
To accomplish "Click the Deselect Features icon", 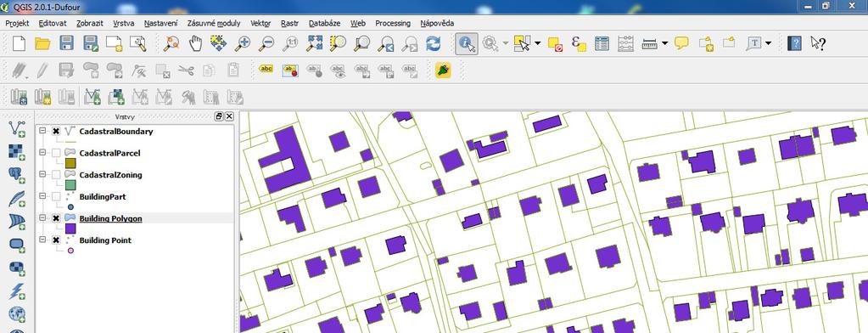I will click(555, 43).
